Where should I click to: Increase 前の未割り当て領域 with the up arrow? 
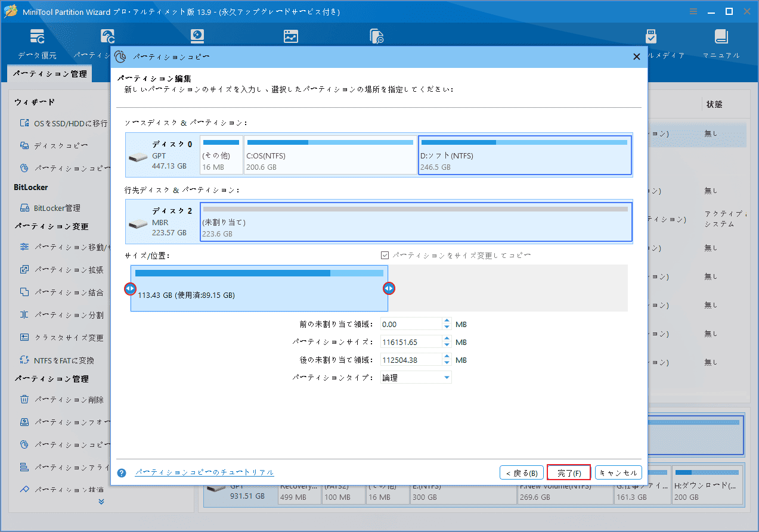pyautogui.click(x=447, y=321)
